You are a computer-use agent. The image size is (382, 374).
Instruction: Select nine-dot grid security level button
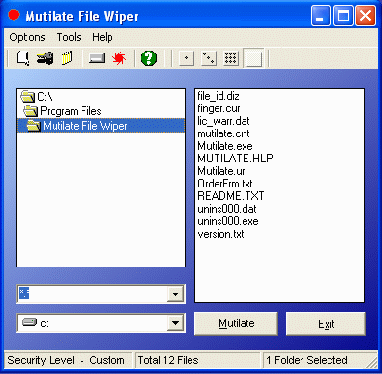[231, 59]
